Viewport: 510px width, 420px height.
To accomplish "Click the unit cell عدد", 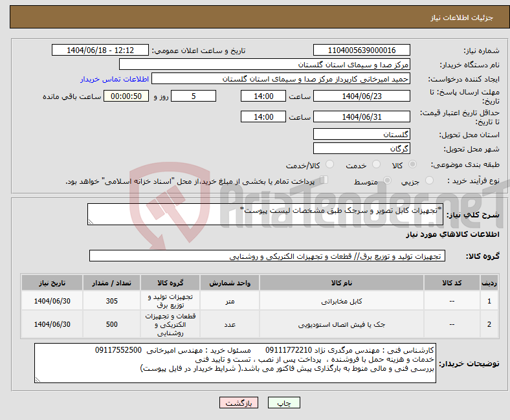I will coord(230,324).
